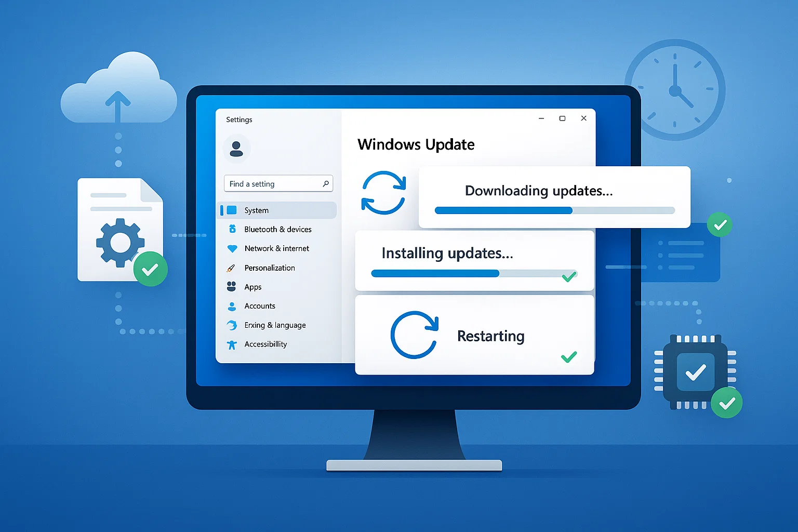Select the System sidebar icon
The width and height of the screenshot is (798, 532).
(232, 210)
